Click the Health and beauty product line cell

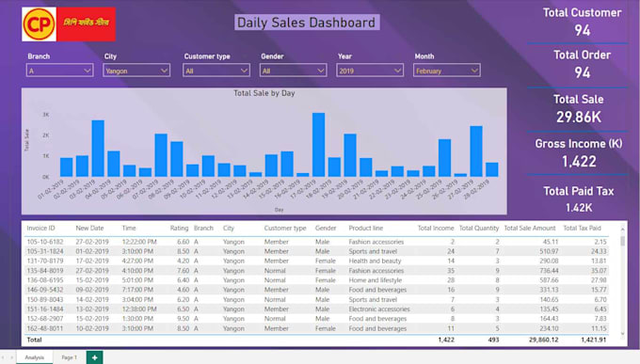point(375,261)
